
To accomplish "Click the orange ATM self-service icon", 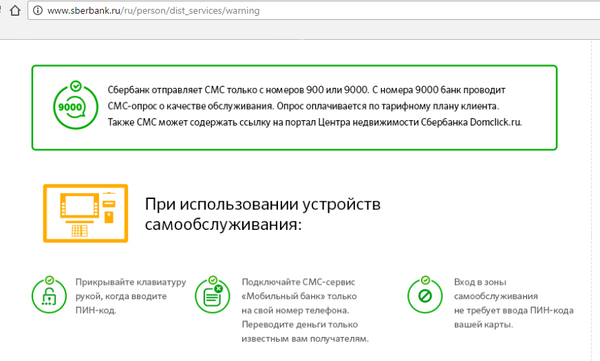I will (x=85, y=213).
